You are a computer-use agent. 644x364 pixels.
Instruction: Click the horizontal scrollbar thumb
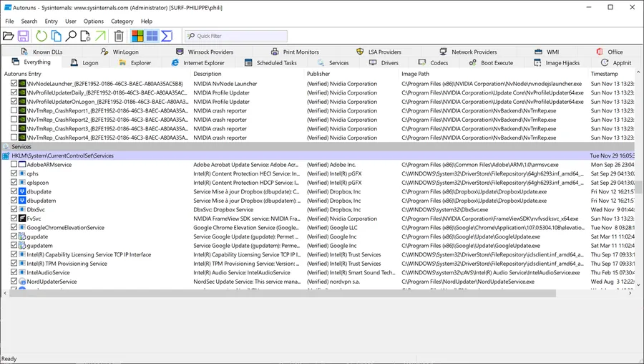pyautogui.click(x=283, y=293)
